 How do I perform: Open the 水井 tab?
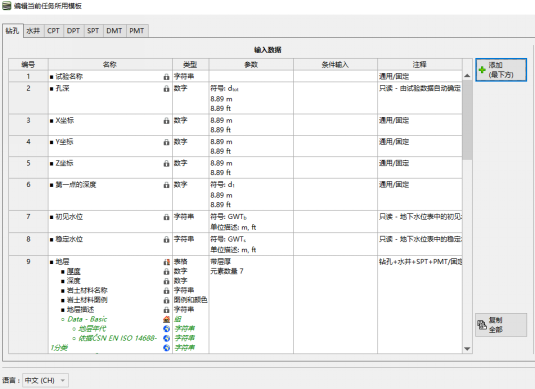(33, 31)
